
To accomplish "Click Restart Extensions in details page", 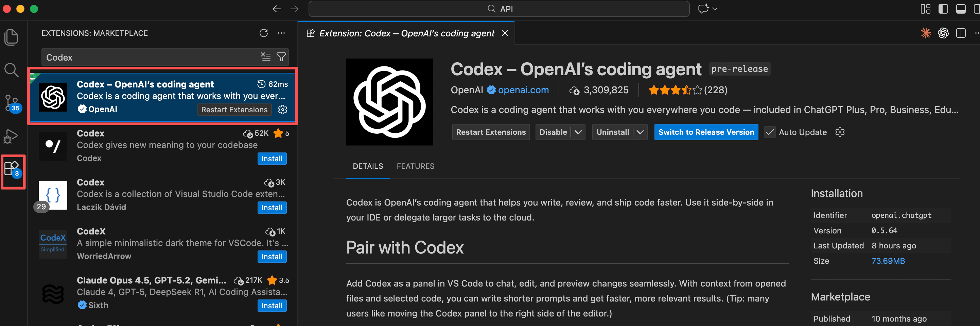I will coord(491,132).
